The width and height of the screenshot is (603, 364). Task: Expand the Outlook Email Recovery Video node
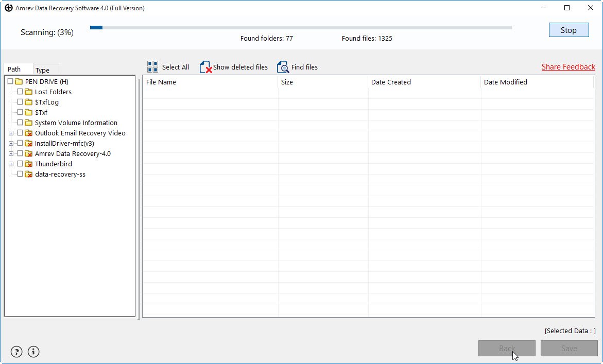(x=11, y=133)
